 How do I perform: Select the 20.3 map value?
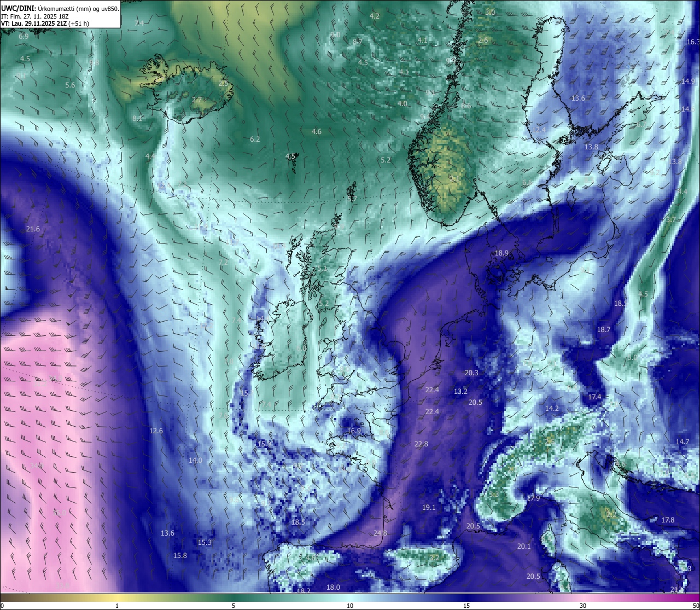pos(471,373)
